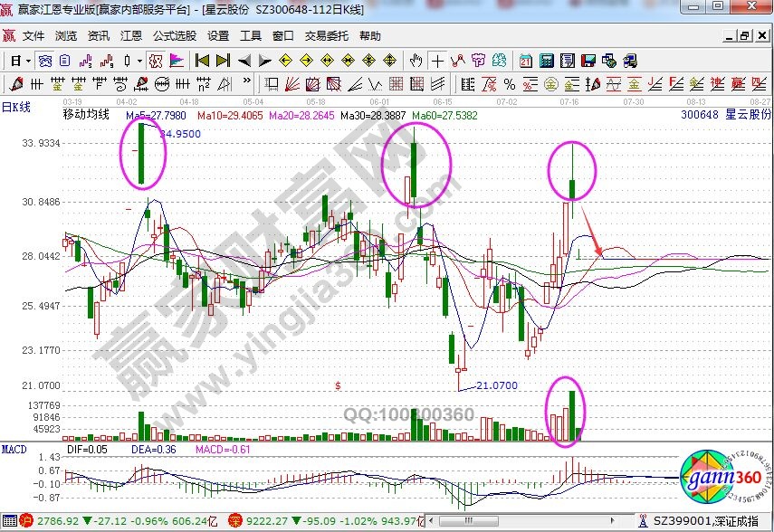This screenshot has width=774, height=532.
Task: Expand the candlestick style dropdown arrow
Action: (139, 61)
